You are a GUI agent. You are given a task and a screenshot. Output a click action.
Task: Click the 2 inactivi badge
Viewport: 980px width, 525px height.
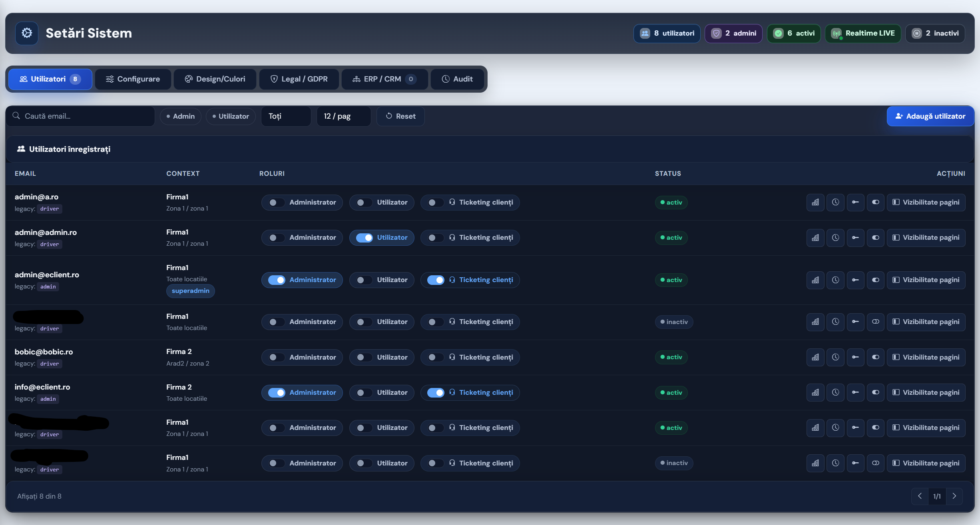tap(935, 33)
